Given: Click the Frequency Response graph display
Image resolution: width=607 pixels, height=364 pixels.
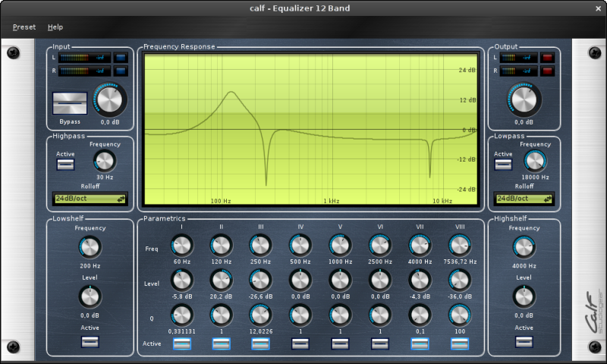Looking at the screenshot, I should 311,129.
